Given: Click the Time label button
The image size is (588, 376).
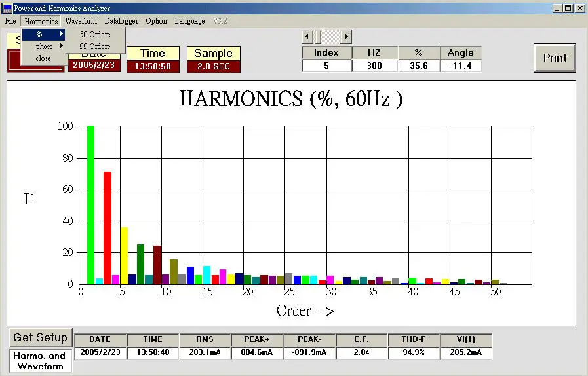Looking at the screenshot, I should [153, 53].
